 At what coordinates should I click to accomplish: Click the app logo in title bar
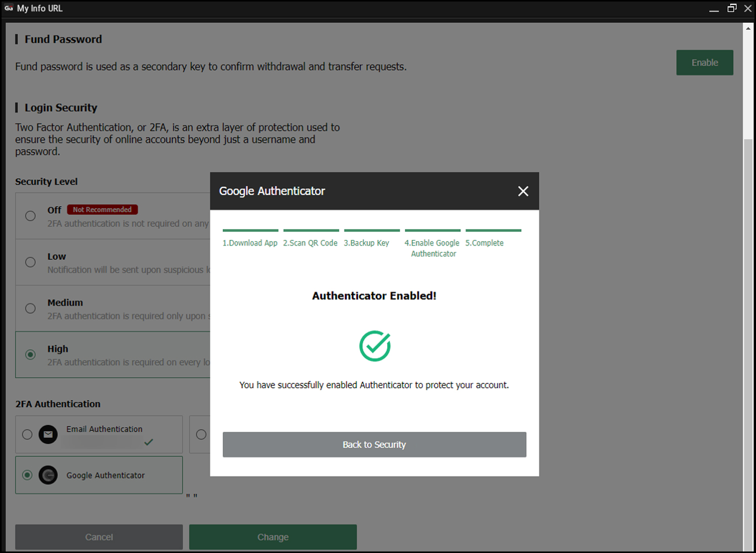tap(9, 8)
